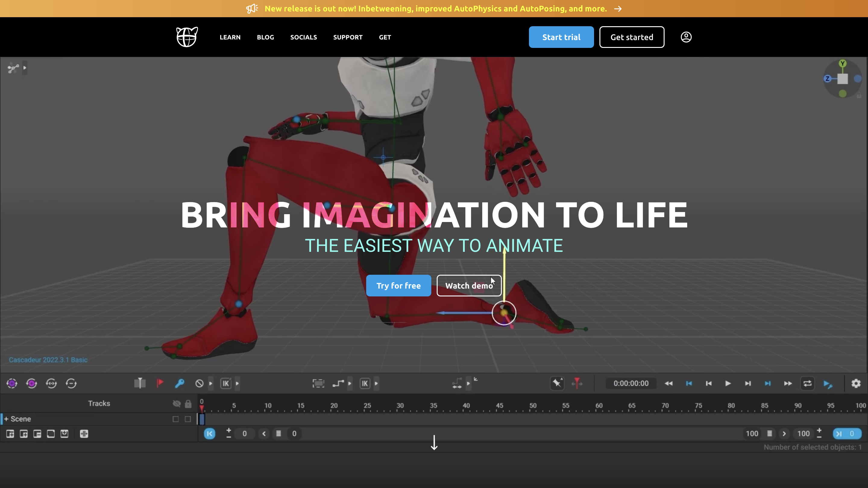868x488 pixels.
Task: Expand the top-left viewport mode arrow
Action: 25,68
